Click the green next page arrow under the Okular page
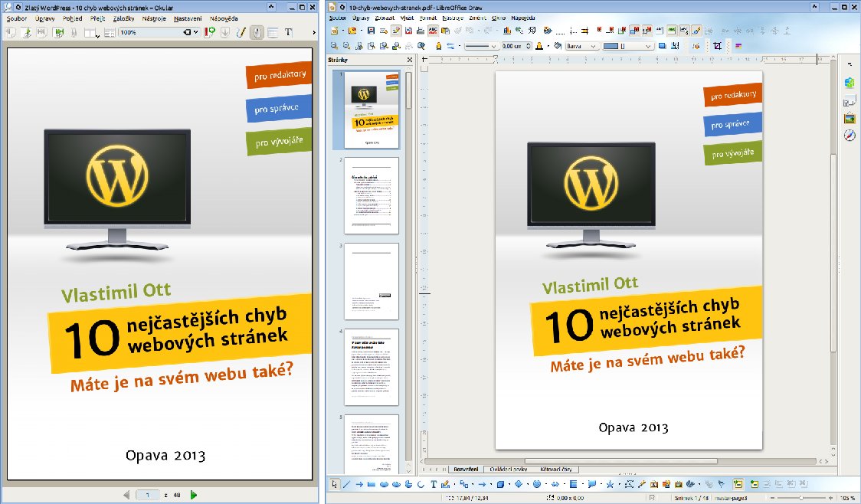This screenshot has height=504, width=861. coord(193,495)
